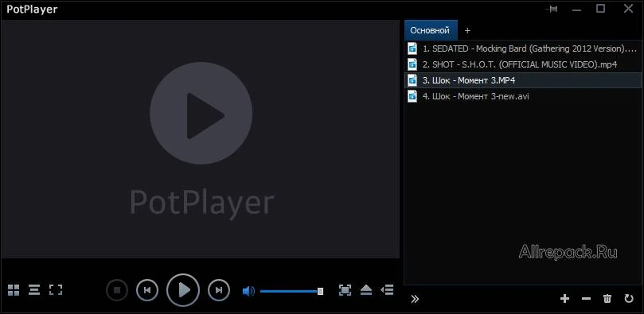
Task: Toggle the playlist panel visibility
Action: pyautogui.click(x=387, y=290)
